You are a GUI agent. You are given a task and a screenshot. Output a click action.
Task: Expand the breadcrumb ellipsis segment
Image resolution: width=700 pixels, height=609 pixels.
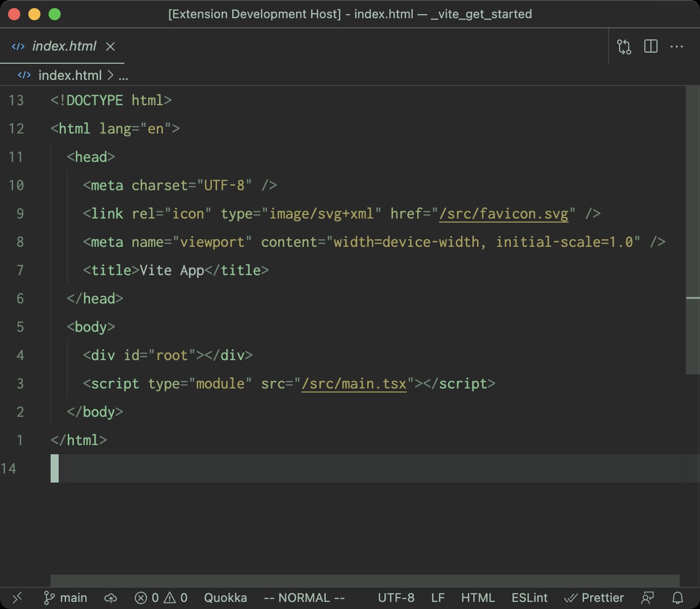point(123,76)
